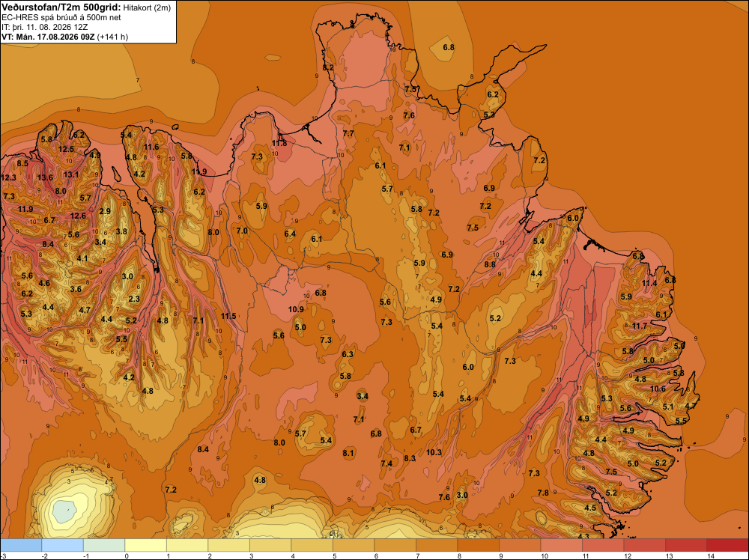Click the legend tick label 14
Viewport: 749px width, 560px height.
[x=710, y=556]
